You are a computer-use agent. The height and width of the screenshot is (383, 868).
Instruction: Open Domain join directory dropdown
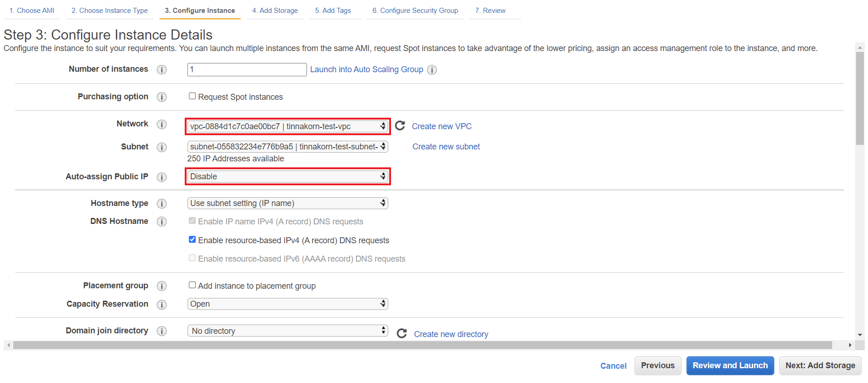288,331
